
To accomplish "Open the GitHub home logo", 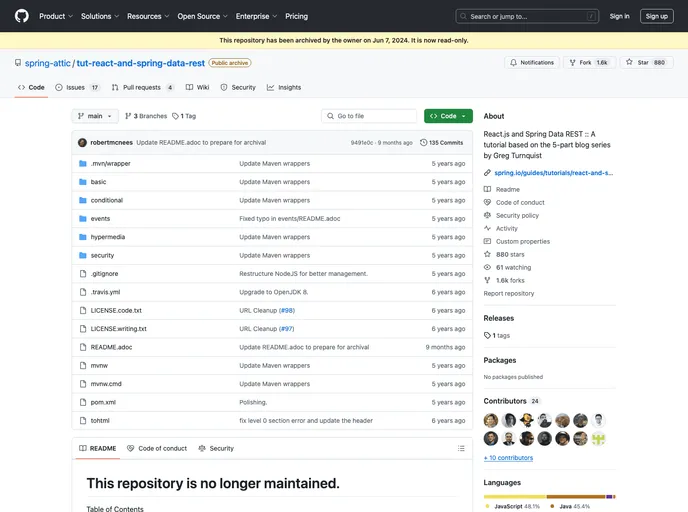I will (22, 16).
